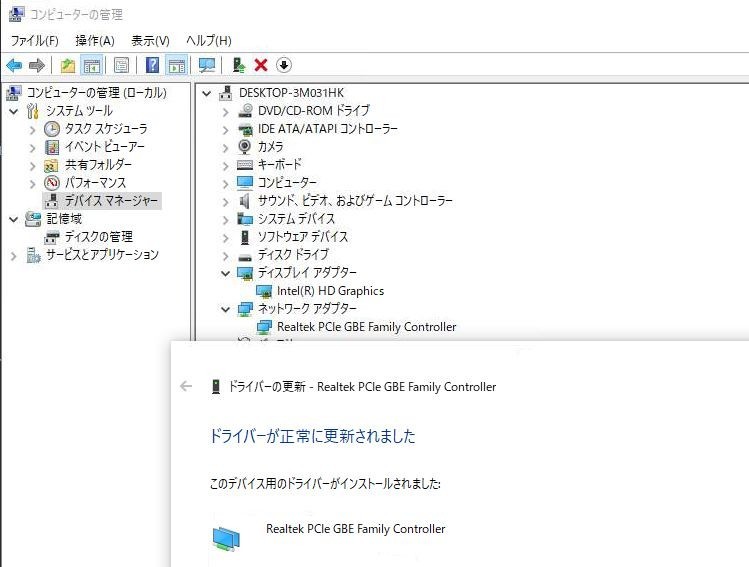Click the Disk Management (ディスクの管理) icon
This screenshot has height=567, width=749.
point(52,237)
